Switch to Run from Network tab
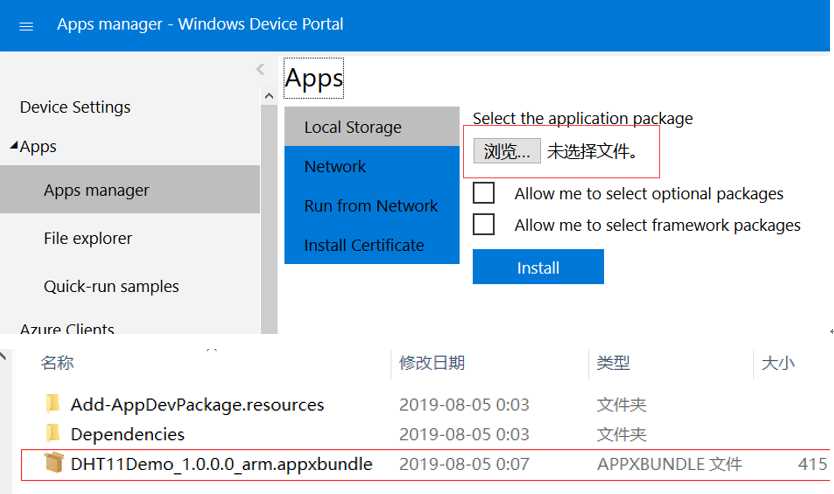This screenshot has width=834, height=494. click(x=371, y=206)
